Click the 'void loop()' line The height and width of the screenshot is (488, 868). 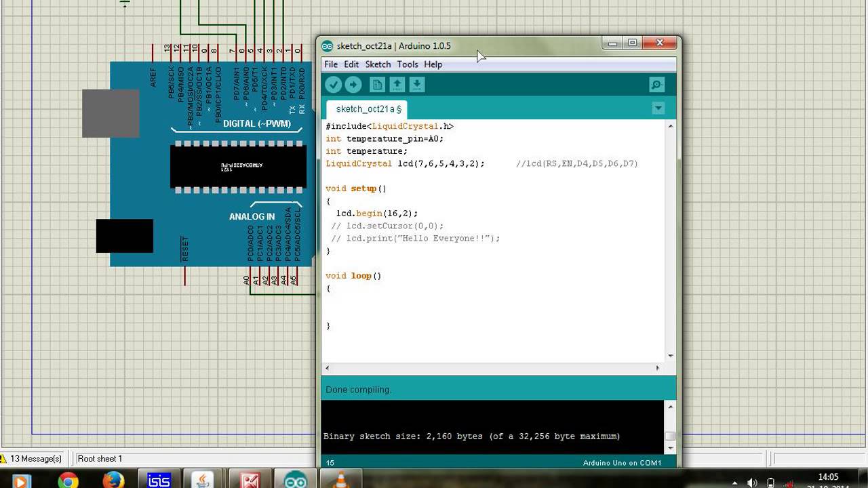353,276
